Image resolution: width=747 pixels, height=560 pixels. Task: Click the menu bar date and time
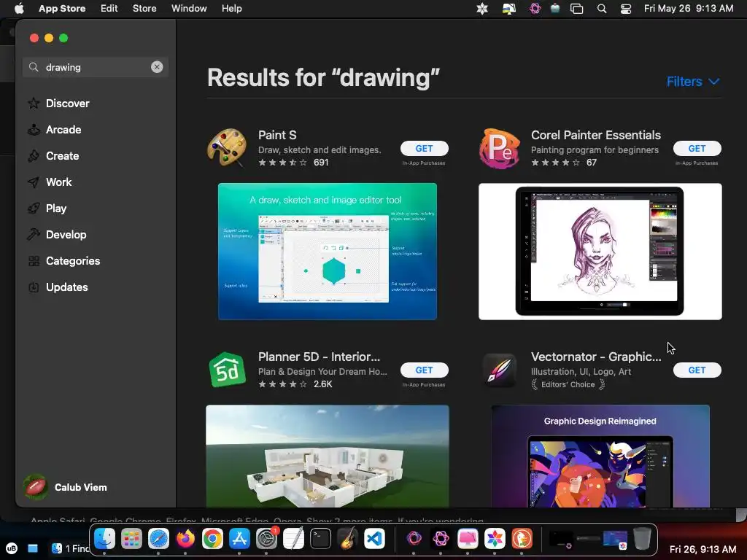click(689, 8)
